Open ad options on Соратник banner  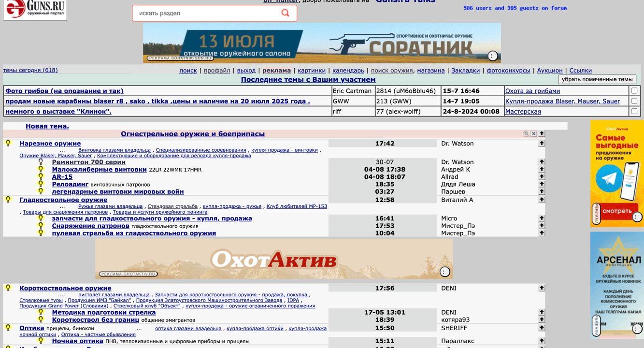point(492,56)
